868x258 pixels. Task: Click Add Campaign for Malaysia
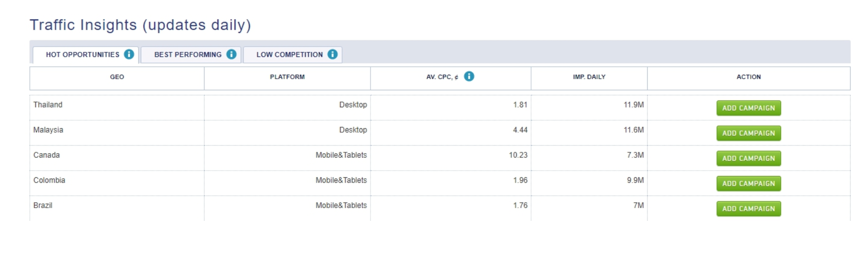(748, 133)
